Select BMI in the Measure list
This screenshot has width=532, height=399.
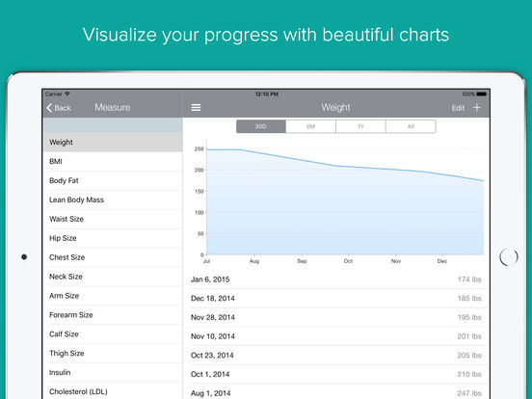[113, 162]
